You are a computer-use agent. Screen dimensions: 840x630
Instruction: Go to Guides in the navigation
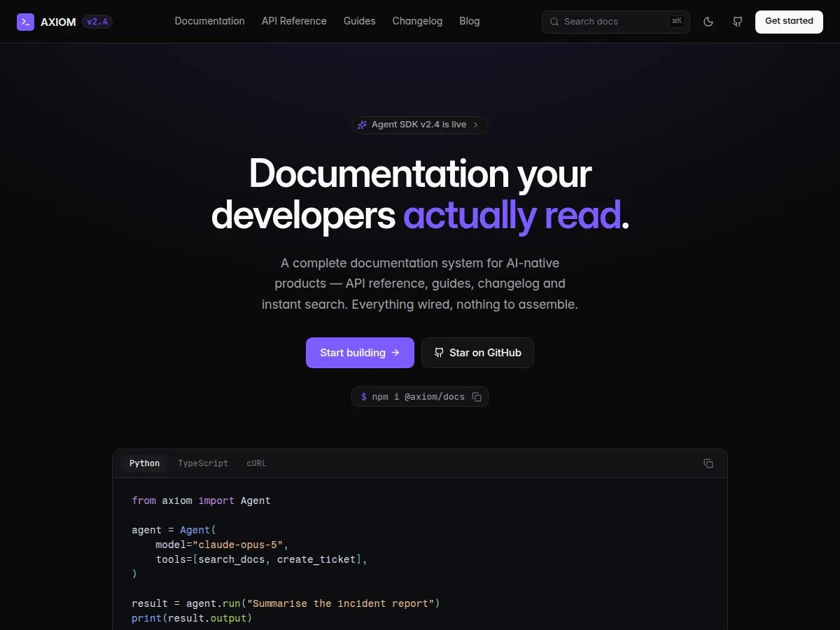click(x=359, y=21)
